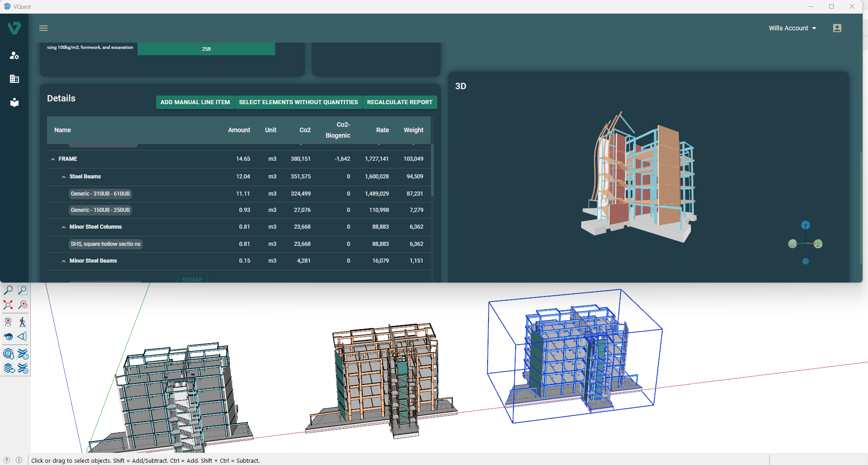Select the Position Camera tool
Screen dimensions: 868x465
[x=8, y=322]
